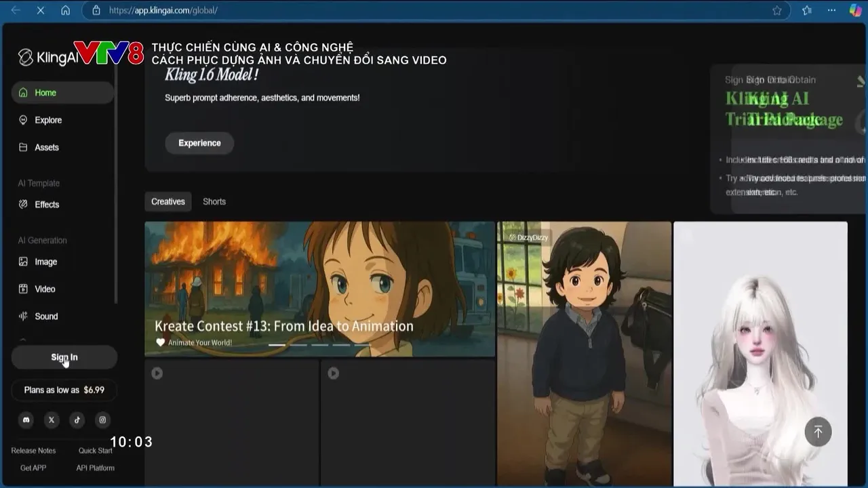The image size is (868, 488).
Task: Click the Sign In button
Action: (x=64, y=357)
